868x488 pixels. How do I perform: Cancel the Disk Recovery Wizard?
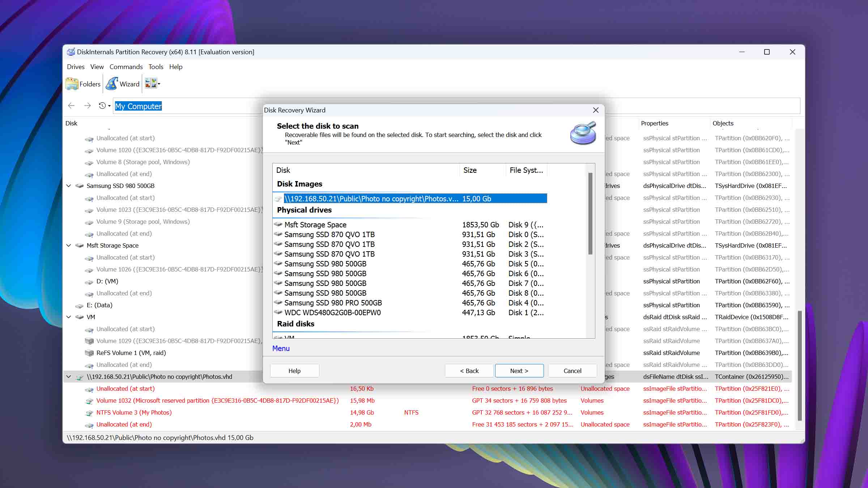572,371
